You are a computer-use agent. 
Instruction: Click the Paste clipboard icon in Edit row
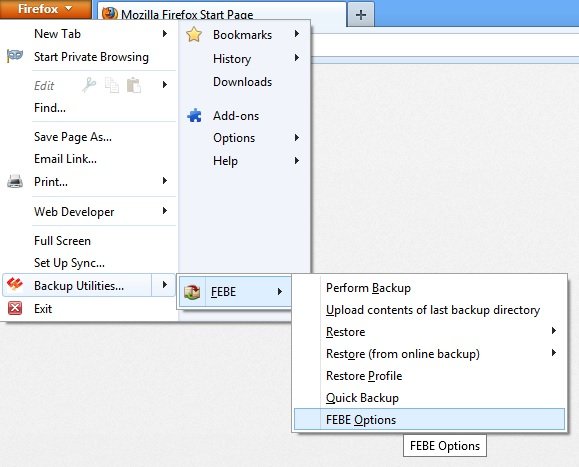pos(134,85)
